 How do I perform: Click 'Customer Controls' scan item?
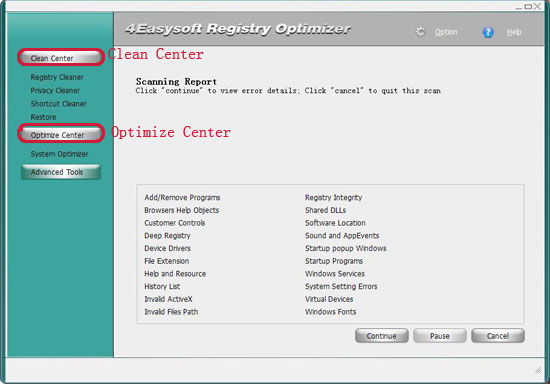click(x=175, y=223)
